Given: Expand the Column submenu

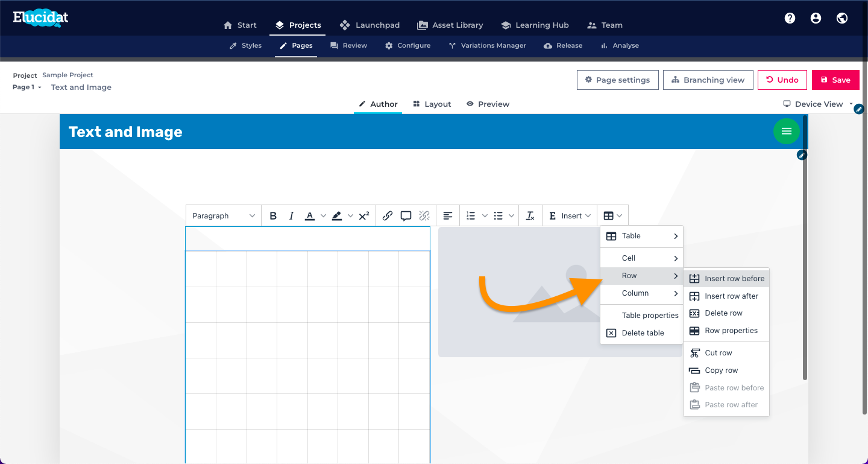Looking at the screenshot, I should (641, 293).
